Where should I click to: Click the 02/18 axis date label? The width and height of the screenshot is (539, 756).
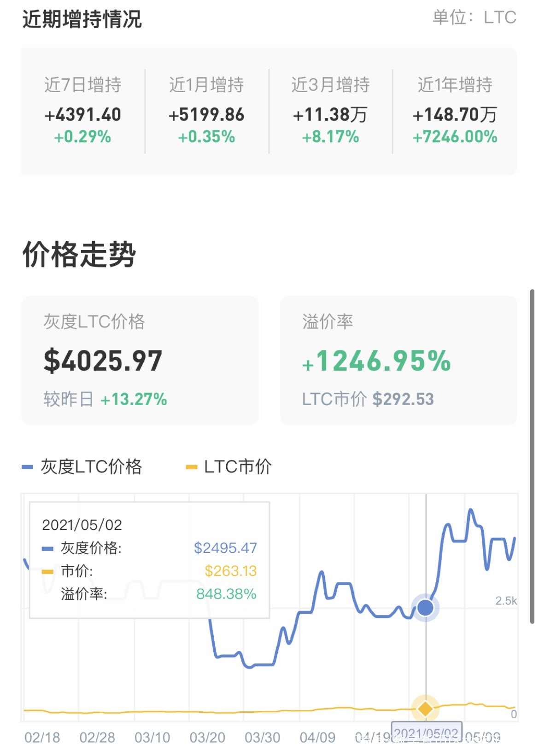(42, 738)
